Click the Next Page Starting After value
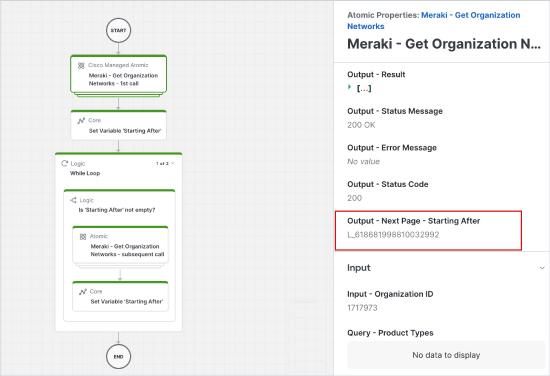 pos(393,235)
